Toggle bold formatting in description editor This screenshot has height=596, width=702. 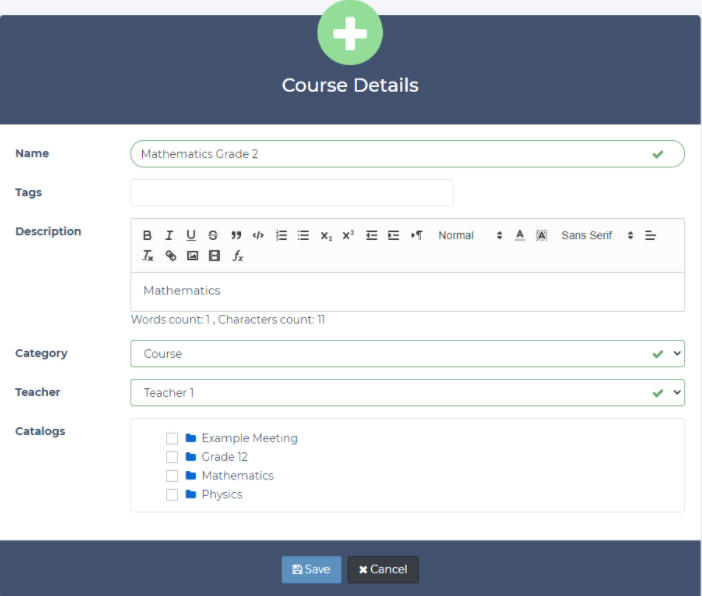(147, 236)
